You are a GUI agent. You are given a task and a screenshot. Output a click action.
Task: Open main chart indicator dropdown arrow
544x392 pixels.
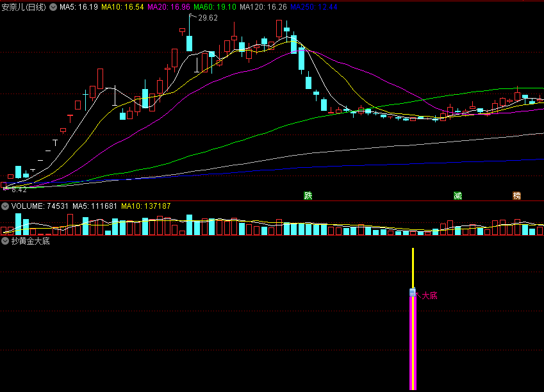coord(53,7)
